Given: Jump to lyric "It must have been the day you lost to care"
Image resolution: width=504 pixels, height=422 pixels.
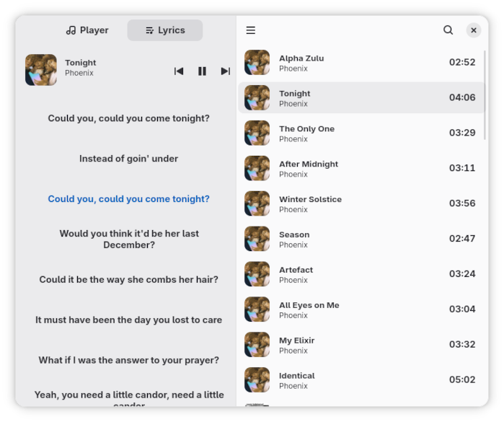Looking at the screenshot, I should click(x=128, y=320).
